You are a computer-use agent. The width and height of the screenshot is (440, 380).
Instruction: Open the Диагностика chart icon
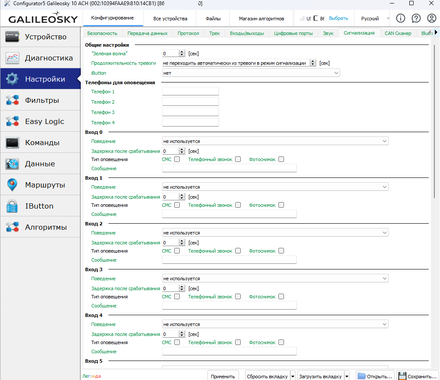coord(12,58)
